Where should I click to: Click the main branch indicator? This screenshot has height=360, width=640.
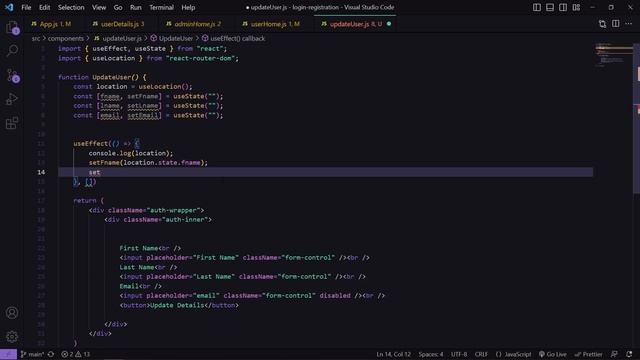(32, 354)
